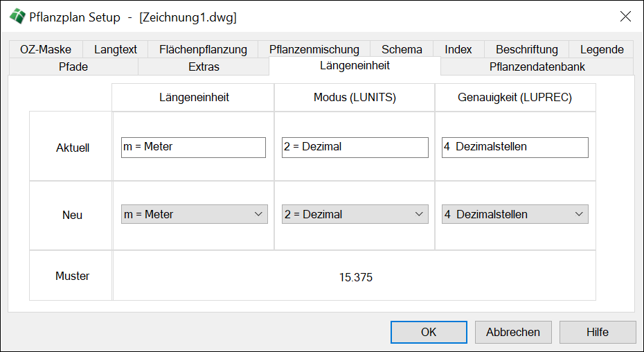Viewport: 644px width, 352px height.
Task: Select the Pfade tab
Action: (x=73, y=67)
